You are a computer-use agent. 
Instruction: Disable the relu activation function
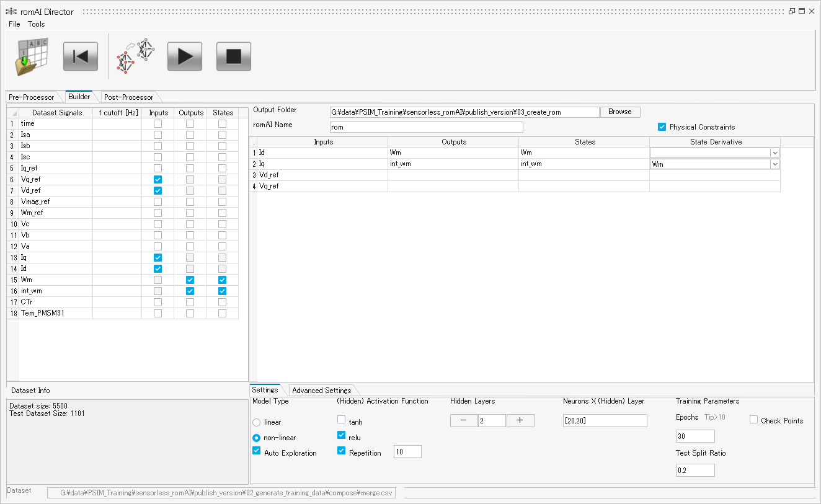342,435
